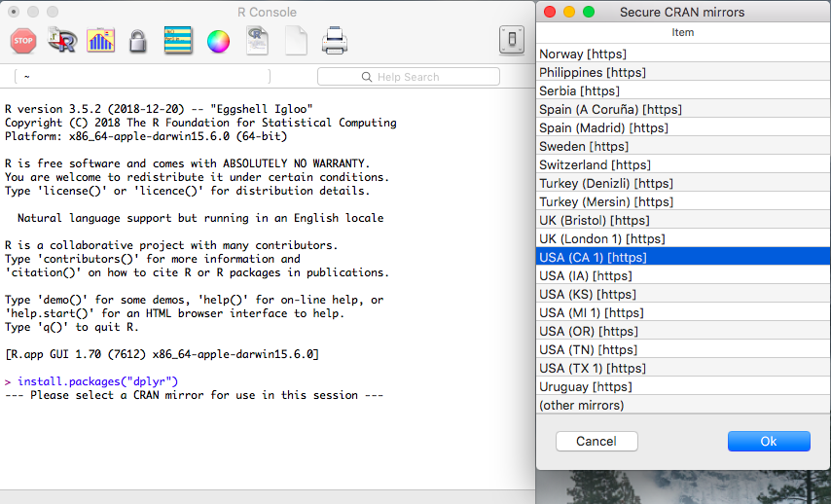Click the R Console window title
The width and height of the screenshot is (831, 504).
coord(267,13)
